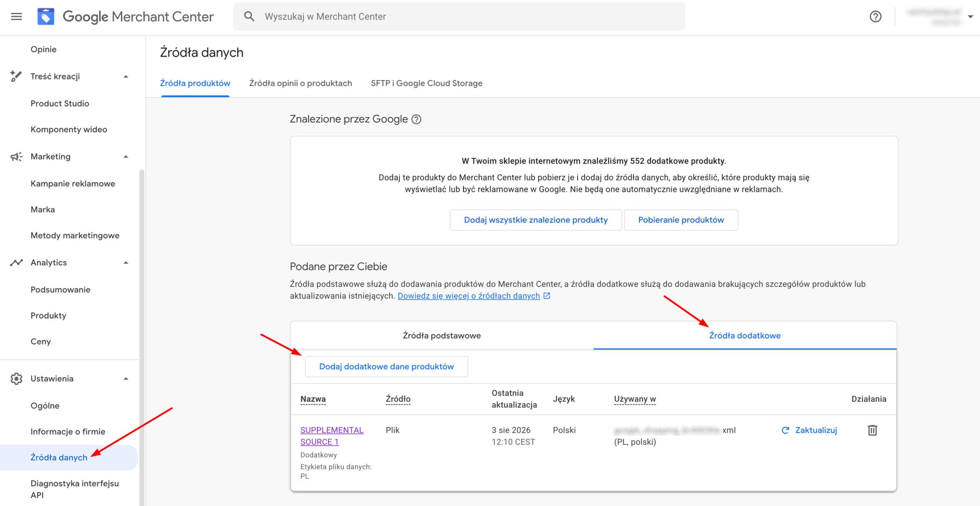Click the date 3 sie 2026
Image resolution: width=980 pixels, height=506 pixels.
(511, 430)
